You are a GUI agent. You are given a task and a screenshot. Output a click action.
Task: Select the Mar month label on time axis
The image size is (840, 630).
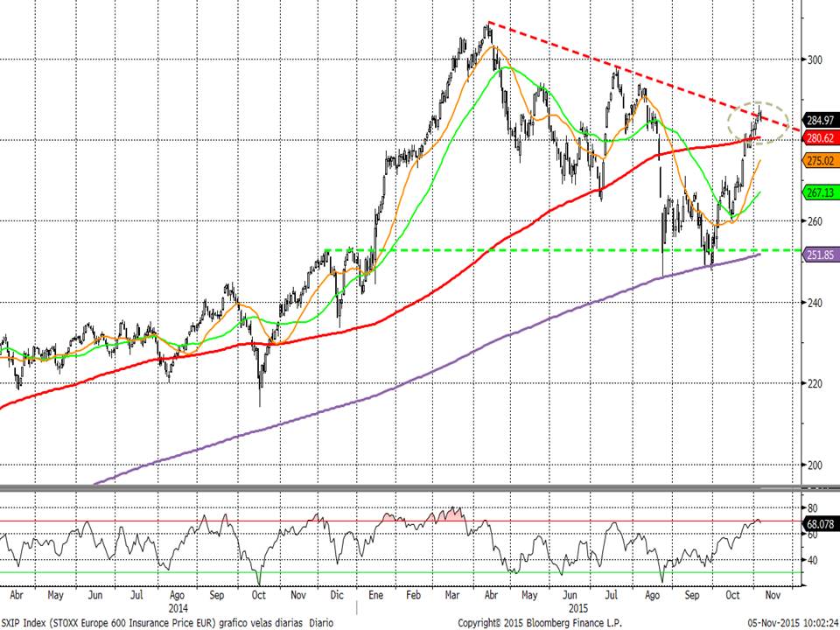click(x=452, y=595)
